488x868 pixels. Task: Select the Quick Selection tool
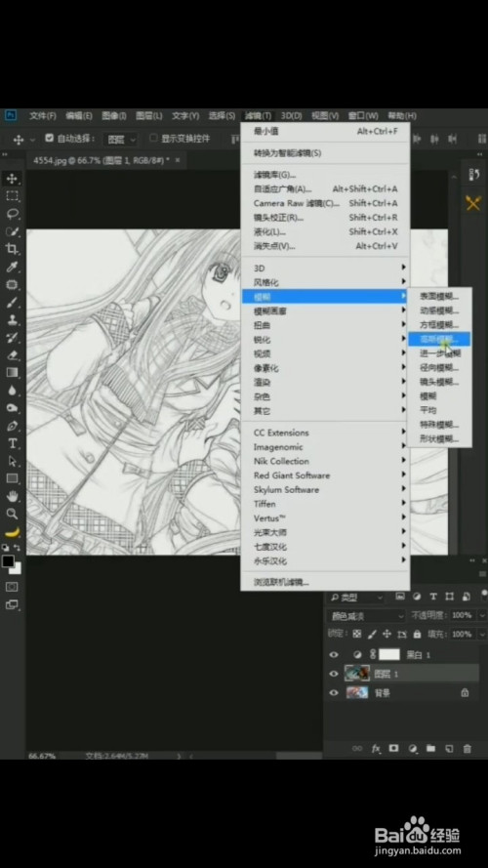tap(12, 231)
